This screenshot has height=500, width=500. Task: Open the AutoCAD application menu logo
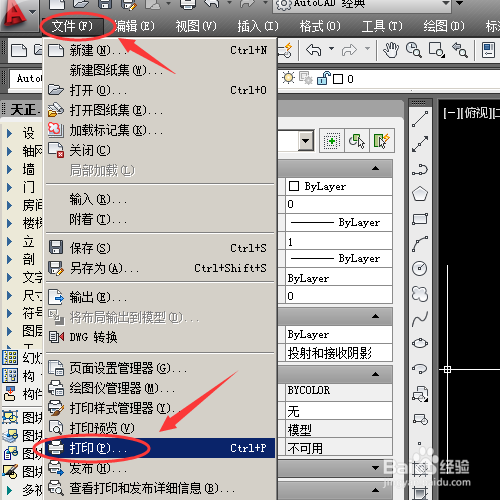pos(15,15)
